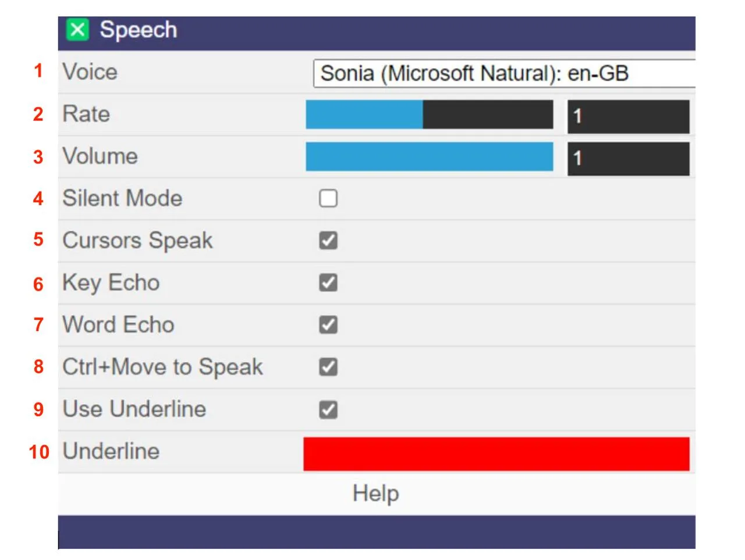Disable Ctrl+Move to Speak
This screenshot has height=560, width=745.
pos(328,367)
